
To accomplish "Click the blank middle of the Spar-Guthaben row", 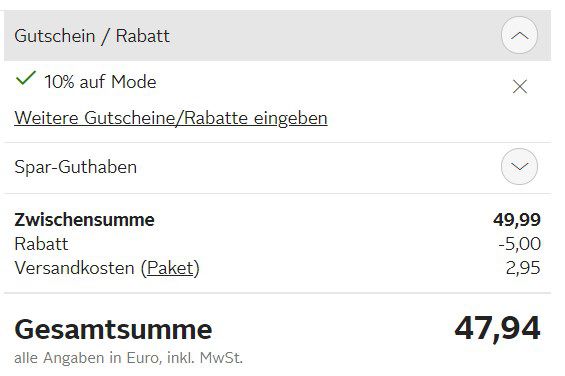I will [x=317, y=167].
